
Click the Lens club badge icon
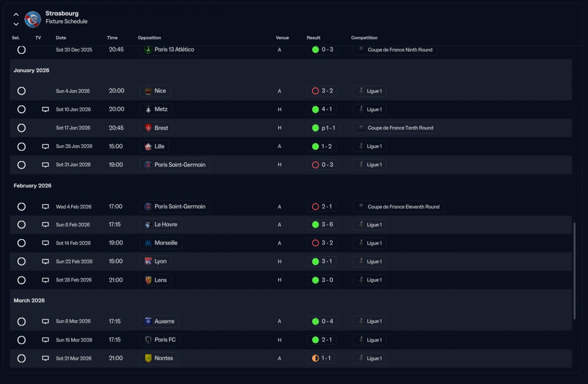[148, 280]
